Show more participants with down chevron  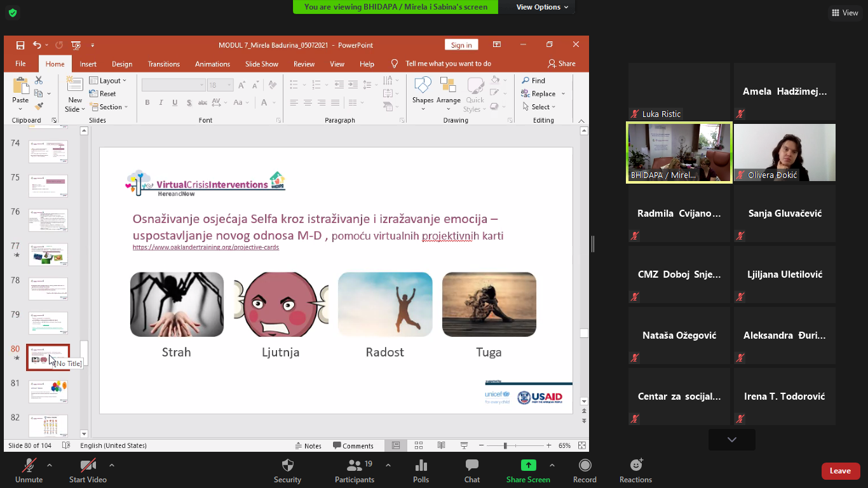coord(731,439)
